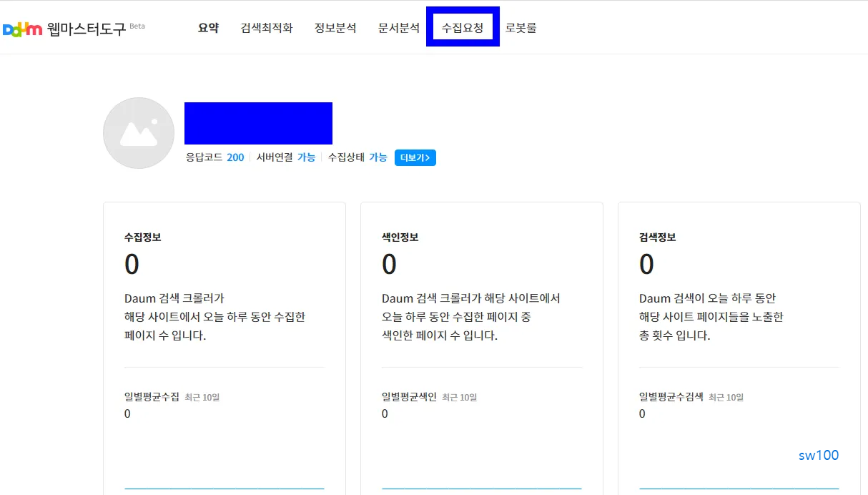
Task: Click the sw100 link
Action: [818, 455]
